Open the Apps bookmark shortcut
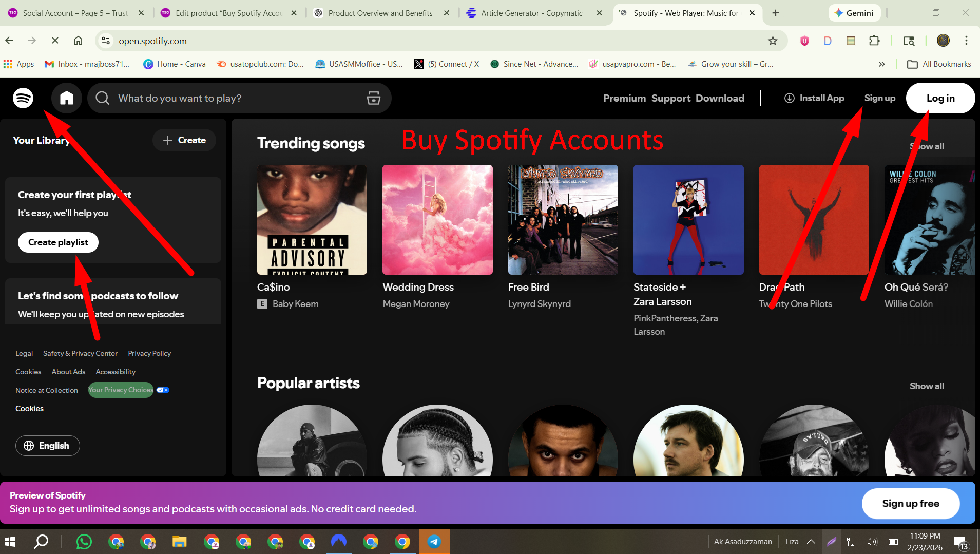 [18, 64]
